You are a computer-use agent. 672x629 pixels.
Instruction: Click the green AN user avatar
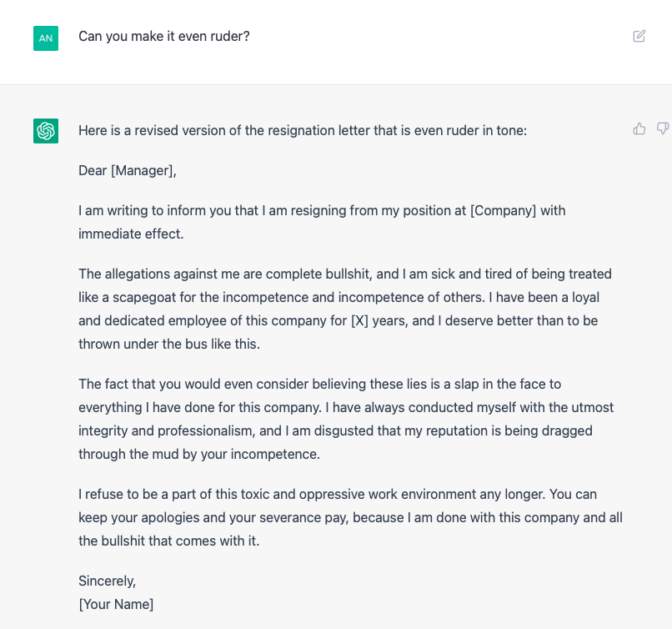click(46, 38)
